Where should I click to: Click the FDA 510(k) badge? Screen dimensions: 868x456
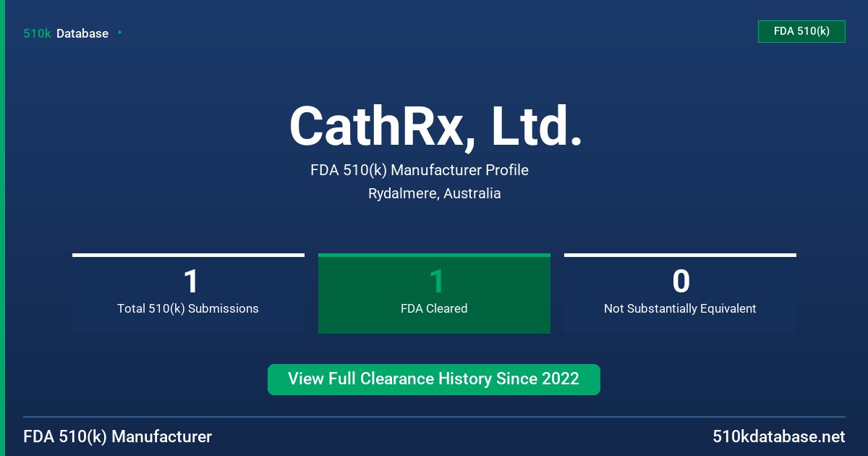(x=801, y=31)
